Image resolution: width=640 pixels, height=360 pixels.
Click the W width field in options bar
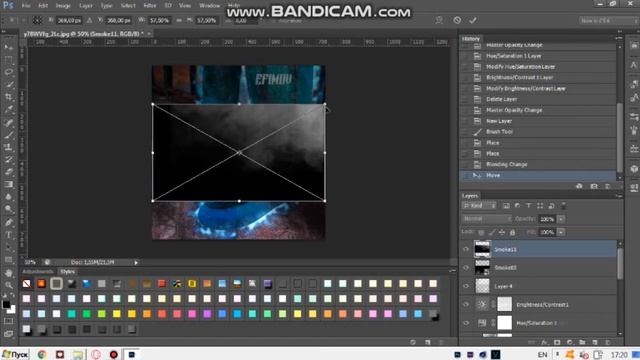pos(159,20)
